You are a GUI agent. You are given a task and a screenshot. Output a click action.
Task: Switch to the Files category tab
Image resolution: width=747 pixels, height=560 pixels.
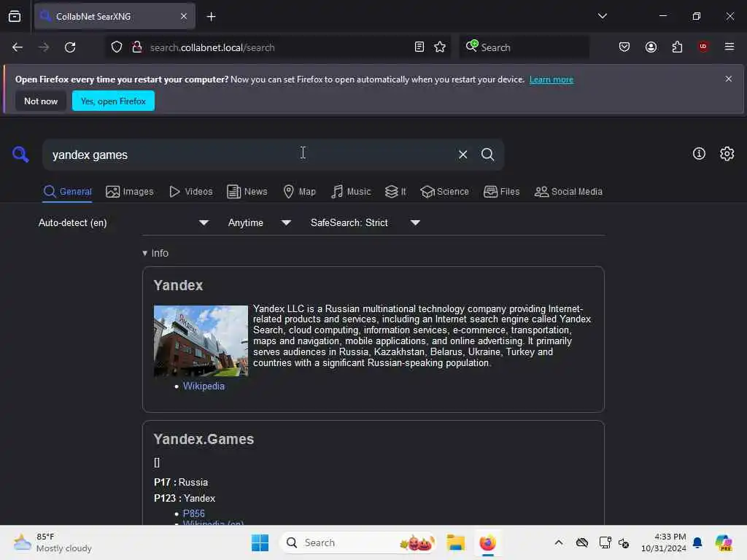(x=502, y=192)
